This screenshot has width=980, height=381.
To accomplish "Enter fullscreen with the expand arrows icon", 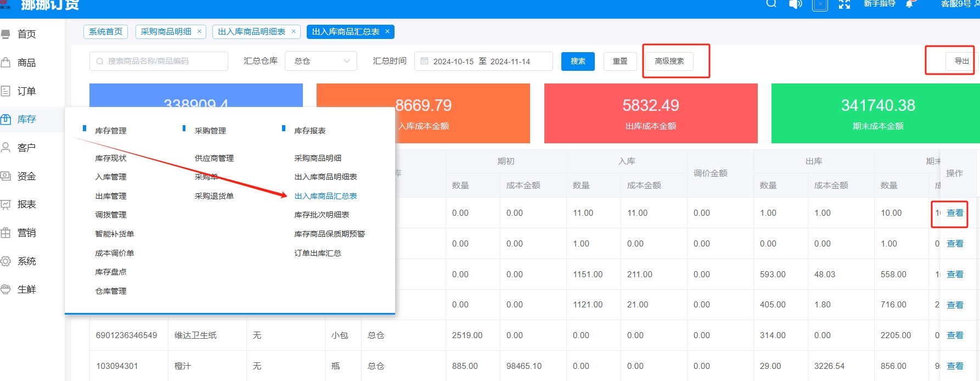I will (844, 4).
